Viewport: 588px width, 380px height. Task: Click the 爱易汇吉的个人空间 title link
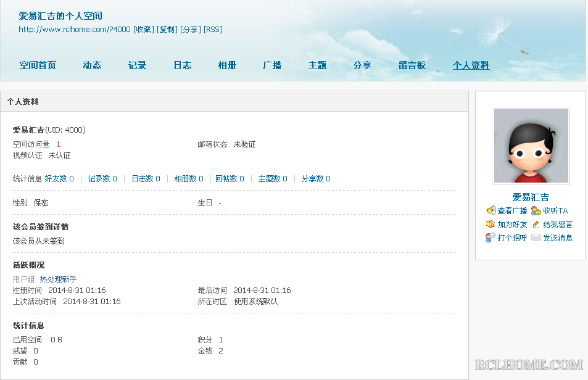60,16
